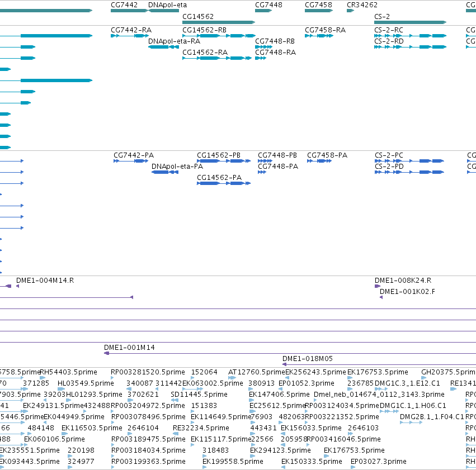Image resolution: width=476 pixels, height=470 pixels.
Task: Select BAC clone DME1-018M05
Action: 308,359
